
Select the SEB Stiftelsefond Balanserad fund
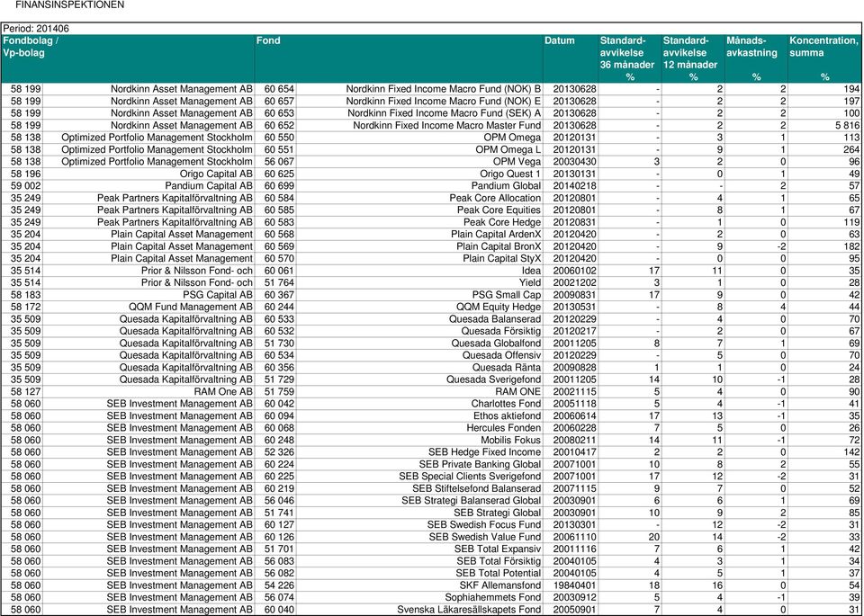pos(477,489)
